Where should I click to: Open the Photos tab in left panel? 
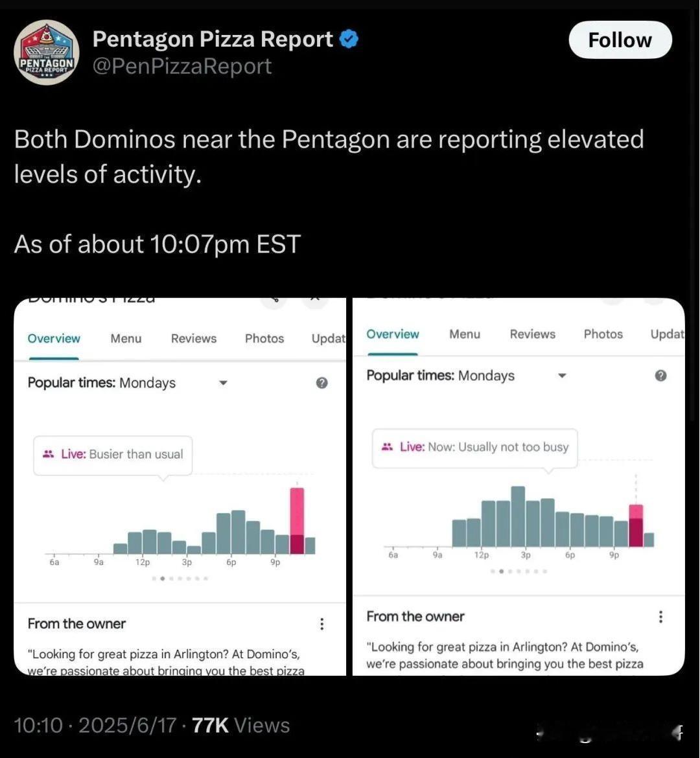[x=264, y=338]
